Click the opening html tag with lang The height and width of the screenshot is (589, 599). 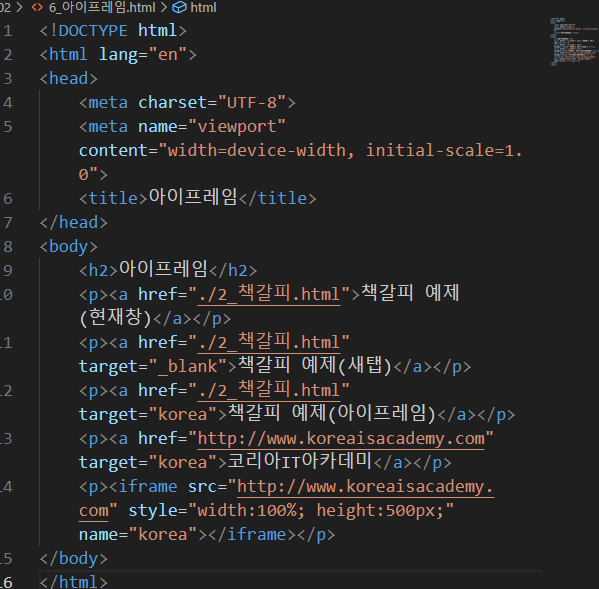pos(118,55)
